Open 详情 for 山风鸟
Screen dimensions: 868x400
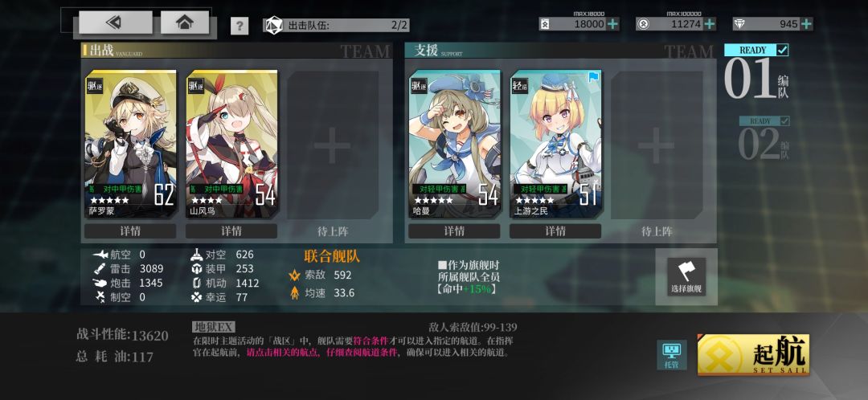tap(231, 231)
